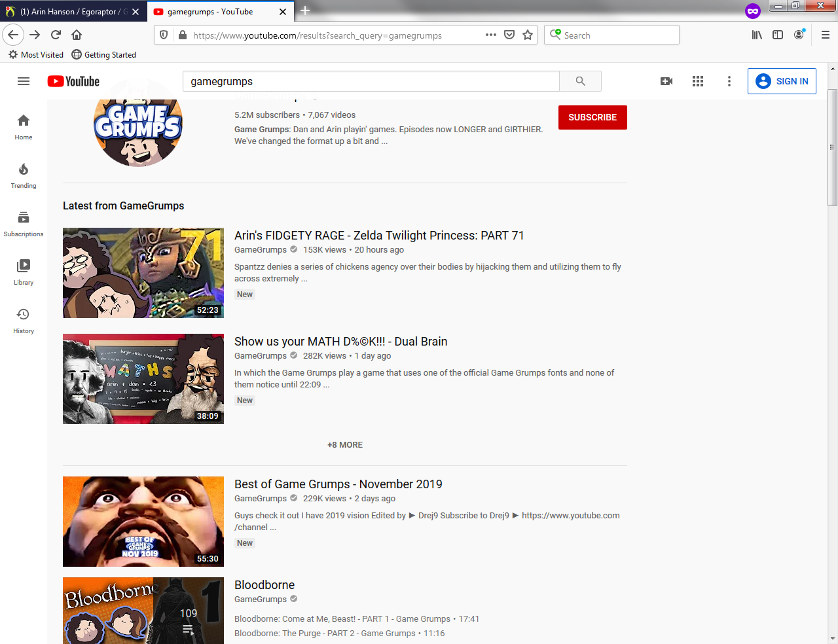Open the Most Visited bookmarks folder

36,54
